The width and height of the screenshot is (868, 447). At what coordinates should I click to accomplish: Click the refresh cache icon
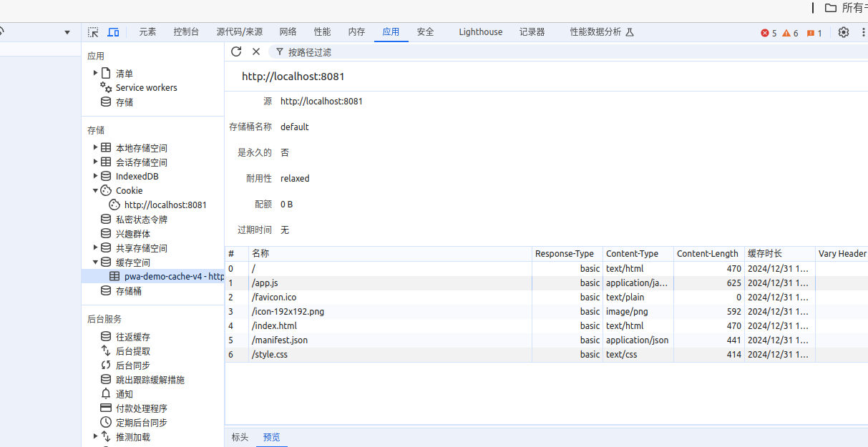pyautogui.click(x=236, y=51)
